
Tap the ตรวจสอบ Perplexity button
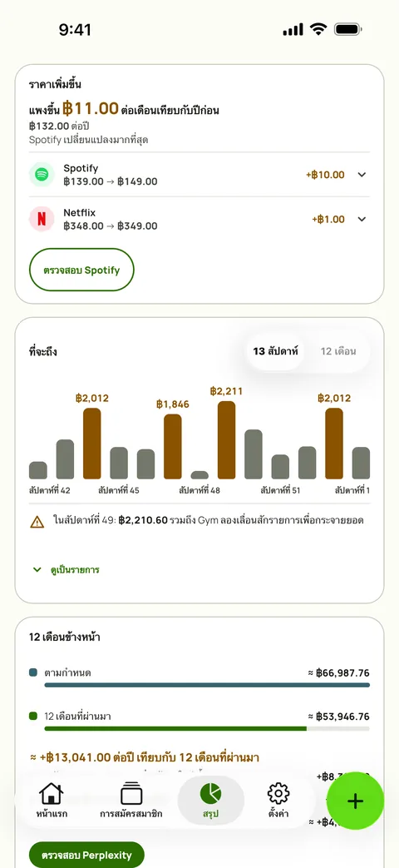click(86, 855)
